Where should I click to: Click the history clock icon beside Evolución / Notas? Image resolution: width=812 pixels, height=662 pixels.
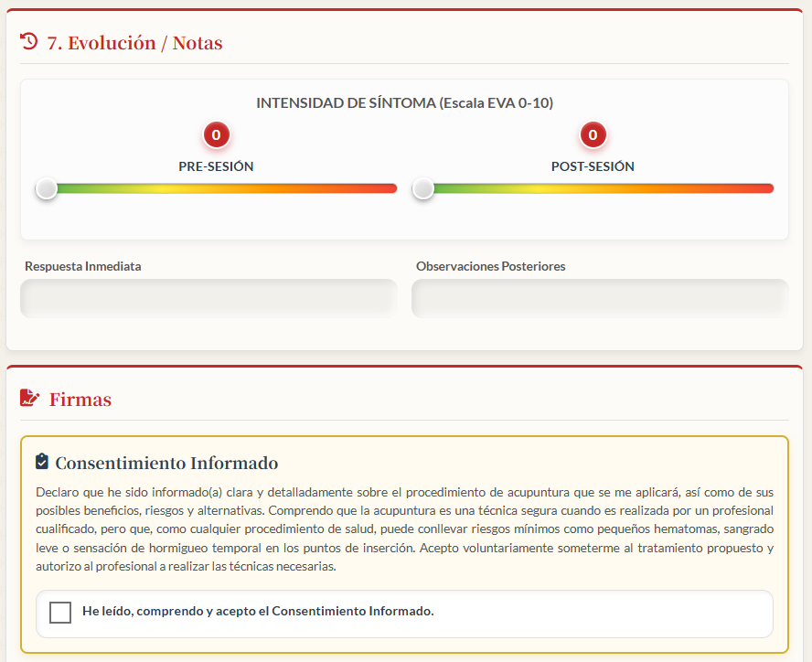click(x=29, y=41)
